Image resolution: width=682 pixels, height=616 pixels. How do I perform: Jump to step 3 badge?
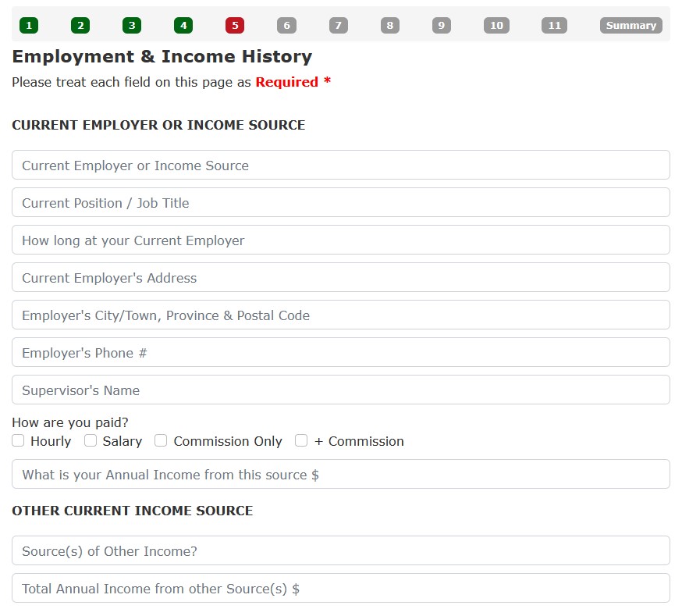132,26
